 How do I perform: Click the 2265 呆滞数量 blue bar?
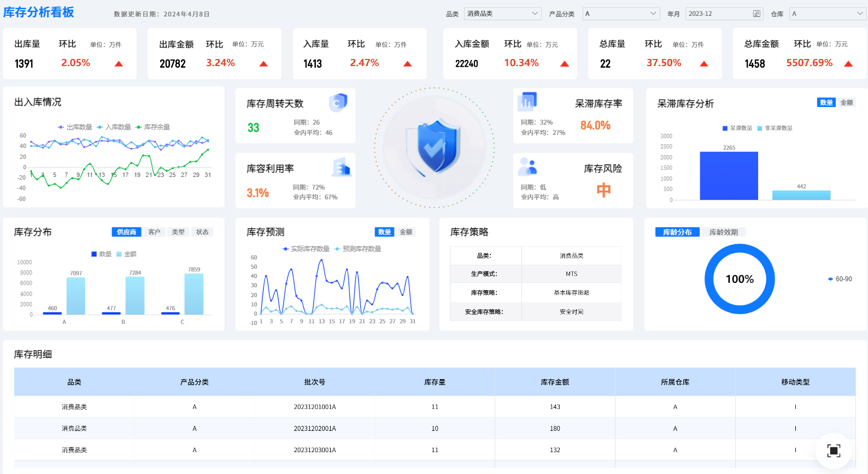[729, 176]
